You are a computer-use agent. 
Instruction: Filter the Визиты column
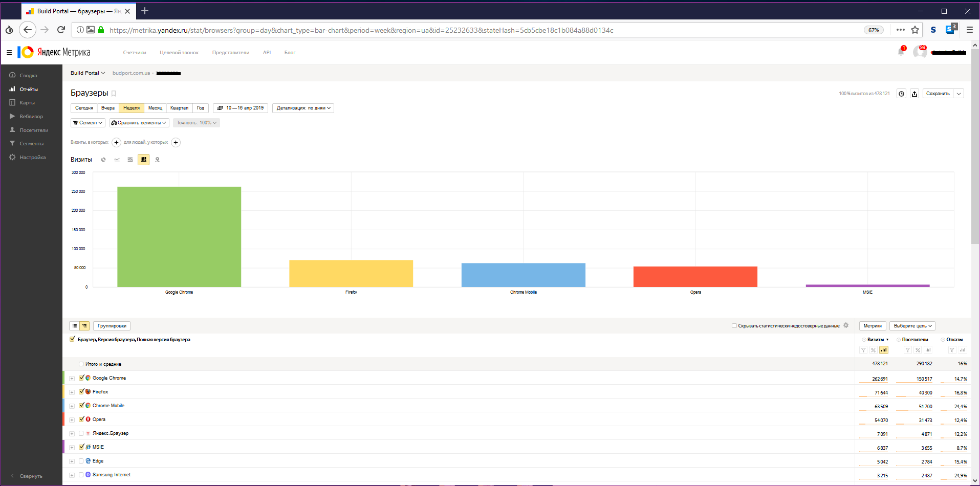click(863, 350)
